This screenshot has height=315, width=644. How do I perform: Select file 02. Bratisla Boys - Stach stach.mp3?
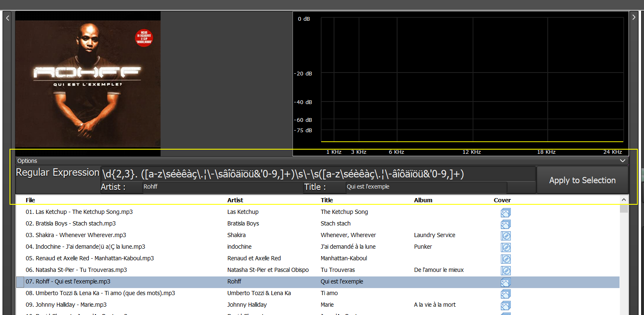pos(71,223)
